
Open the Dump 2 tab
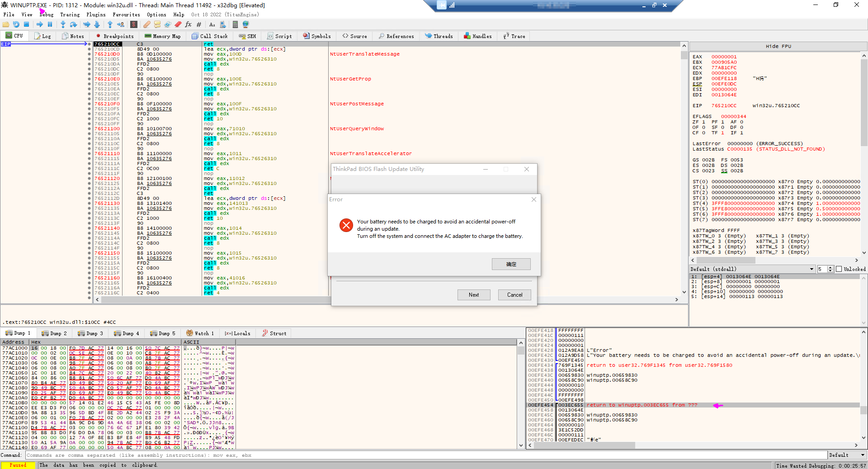point(54,333)
